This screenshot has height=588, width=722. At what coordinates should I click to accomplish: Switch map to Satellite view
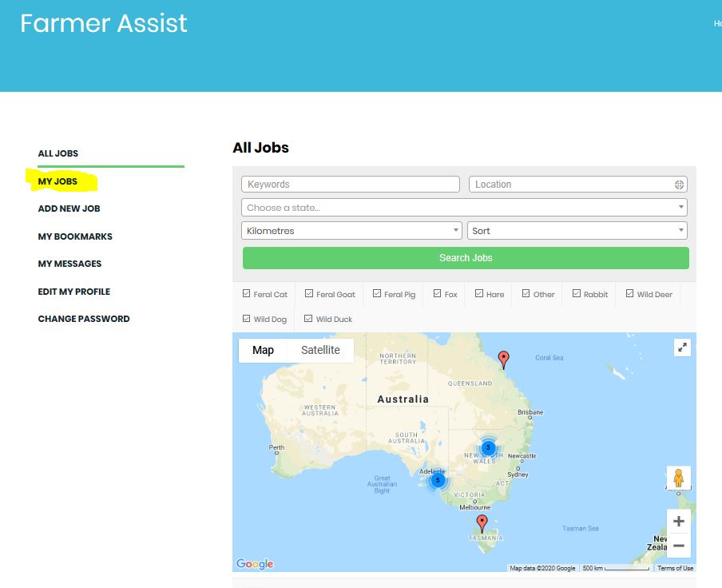(x=320, y=350)
